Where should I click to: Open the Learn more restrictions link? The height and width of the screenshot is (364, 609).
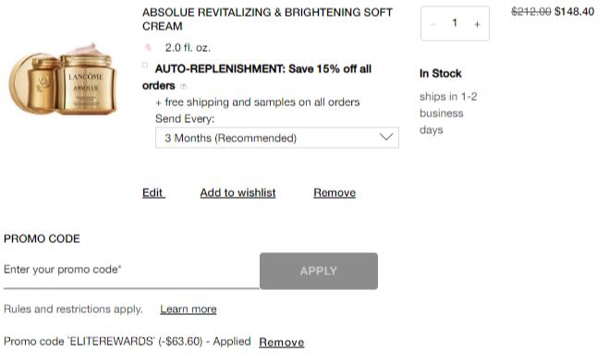click(x=189, y=309)
